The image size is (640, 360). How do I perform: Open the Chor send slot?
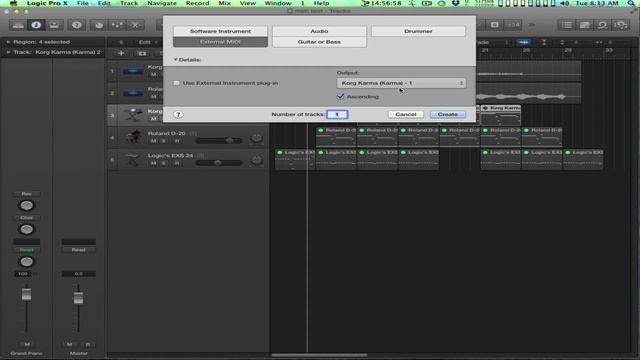point(27,218)
